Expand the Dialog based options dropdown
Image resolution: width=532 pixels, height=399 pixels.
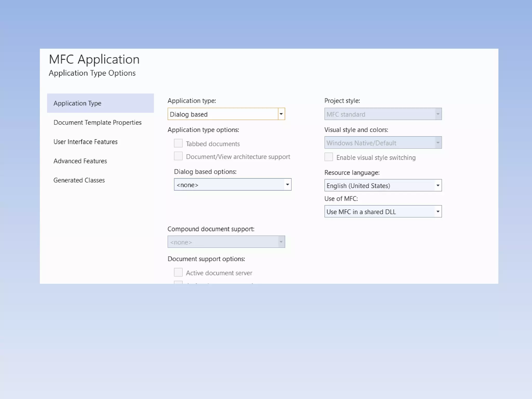(287, 184)
